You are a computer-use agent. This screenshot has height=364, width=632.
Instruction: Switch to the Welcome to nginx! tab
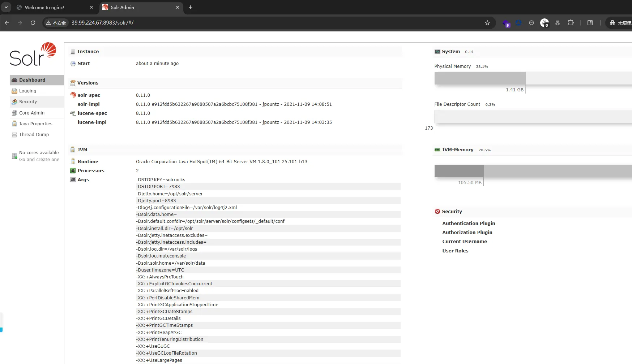click(x=55, y=7)
